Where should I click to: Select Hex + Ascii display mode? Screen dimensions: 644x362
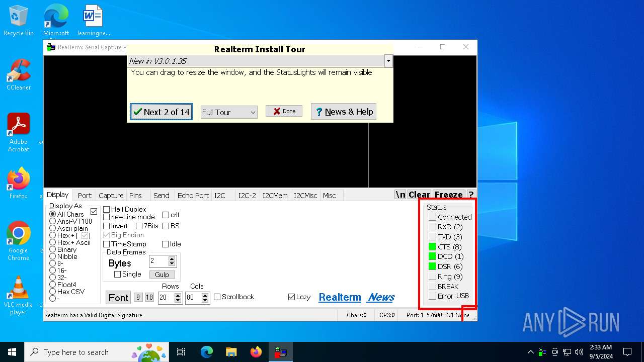tap(53, 242)
